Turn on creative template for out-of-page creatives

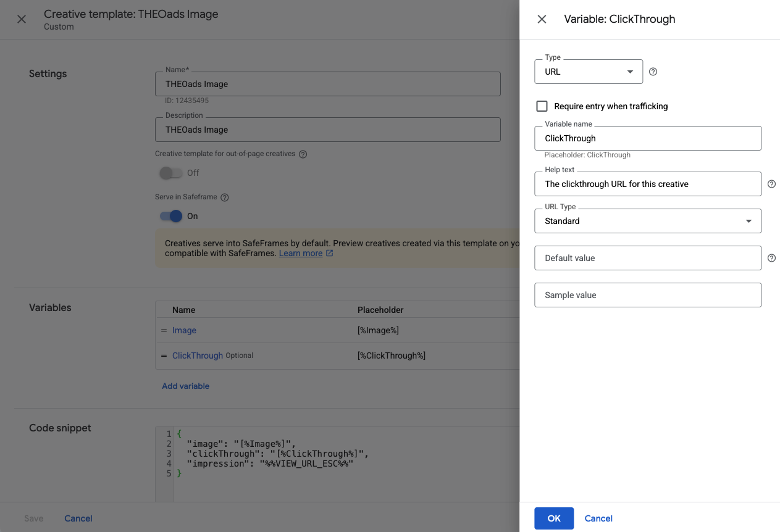click(170, 173)
